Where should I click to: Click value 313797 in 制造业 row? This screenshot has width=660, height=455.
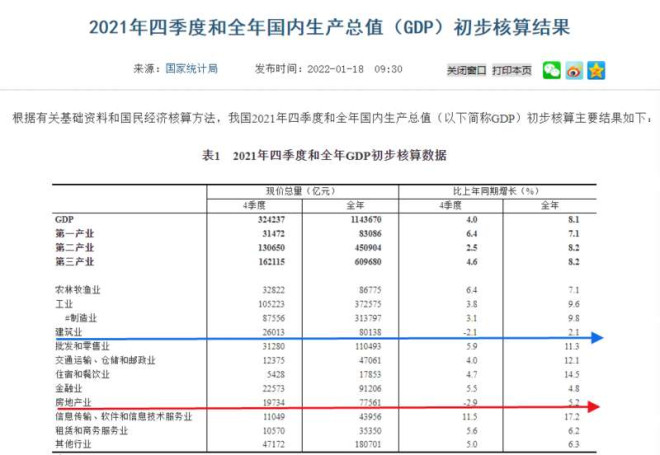368,318
